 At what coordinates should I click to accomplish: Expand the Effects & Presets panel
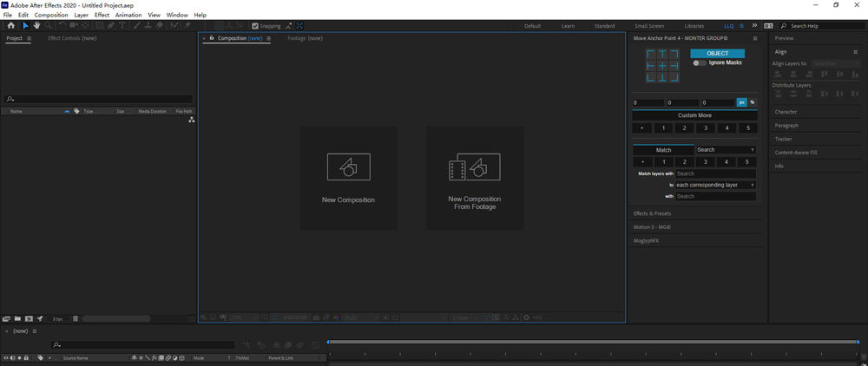pos(653,213)
